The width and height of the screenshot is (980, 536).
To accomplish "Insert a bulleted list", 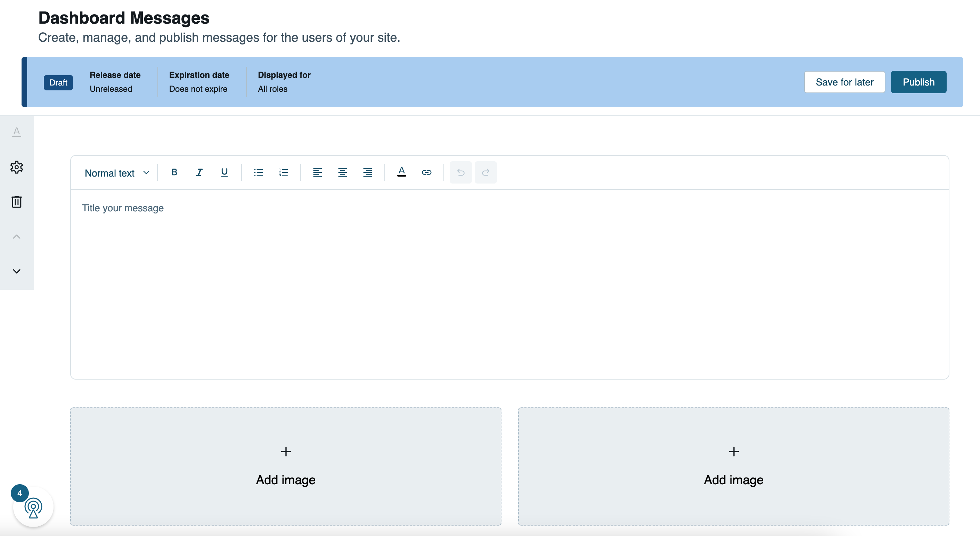I will tap(258, 172).
